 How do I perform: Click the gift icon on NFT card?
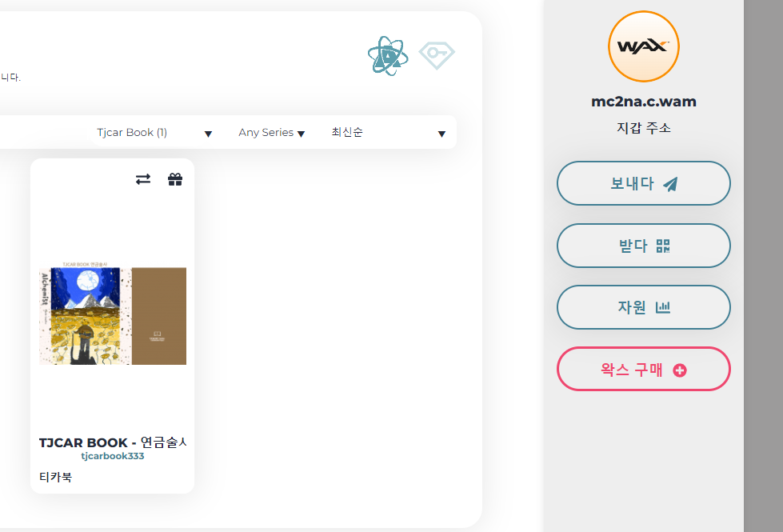coord(175,179)
